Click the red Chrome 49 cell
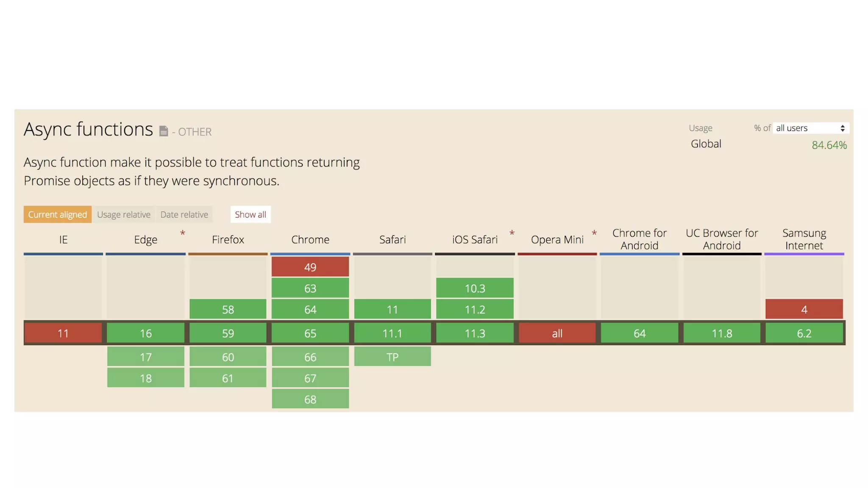Screen dimensions: 868x488 pyautogui.click(x=310, y=267)
